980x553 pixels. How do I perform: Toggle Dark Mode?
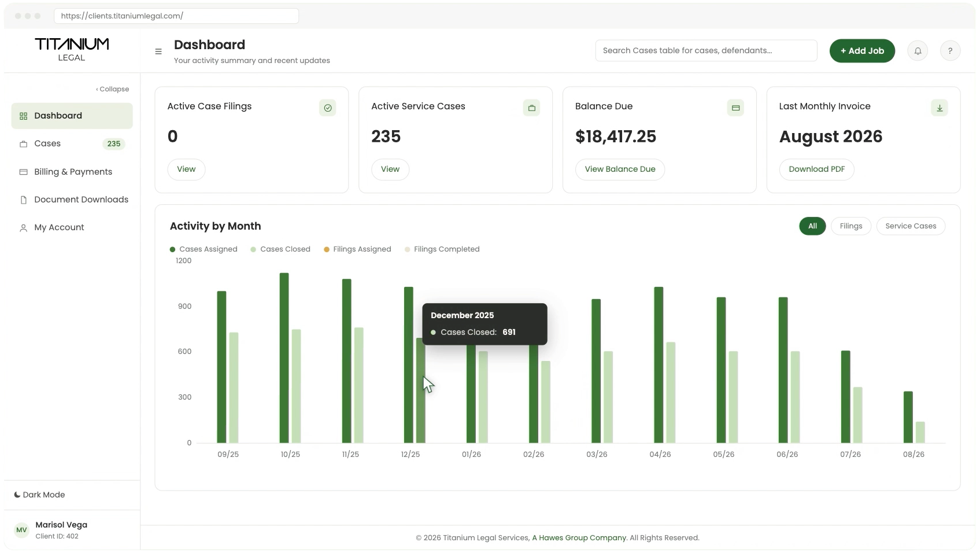point(39,495)
